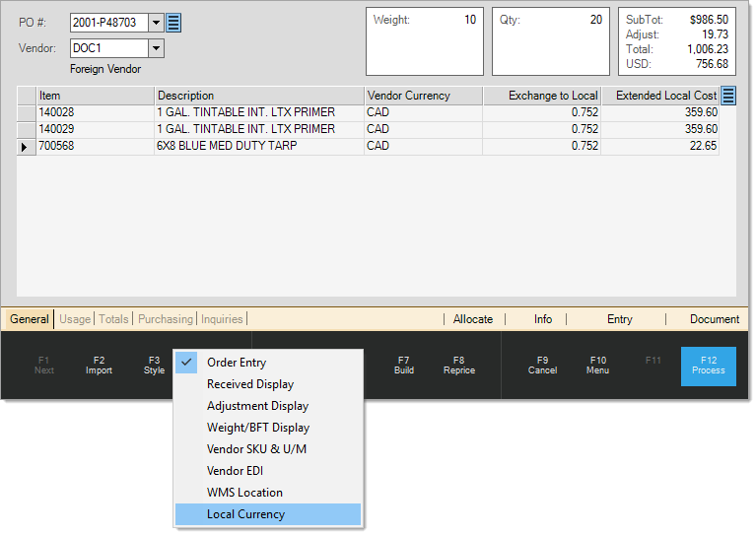Click the USD 756.68 total value

click(712, 64)
